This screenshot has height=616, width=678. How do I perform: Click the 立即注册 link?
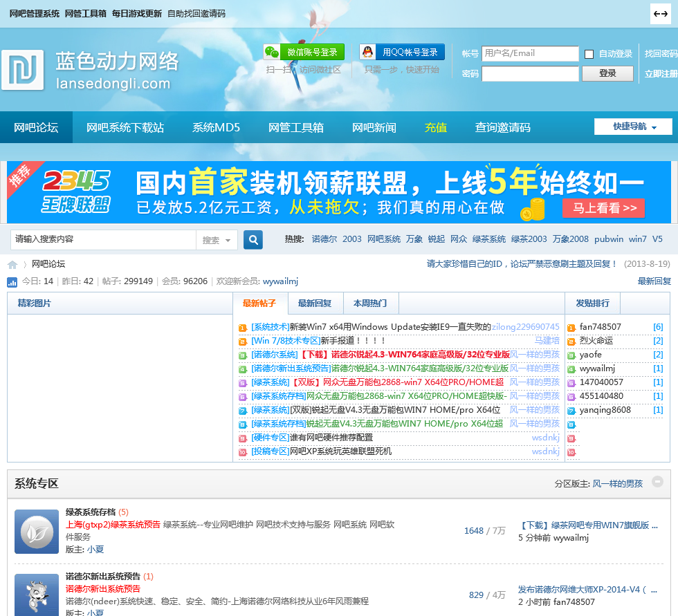pos(661,74)
